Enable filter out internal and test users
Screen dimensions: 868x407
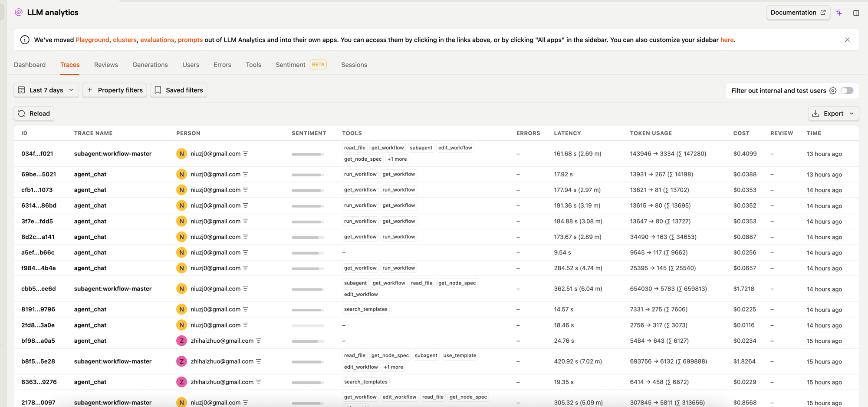click(847, 91)
